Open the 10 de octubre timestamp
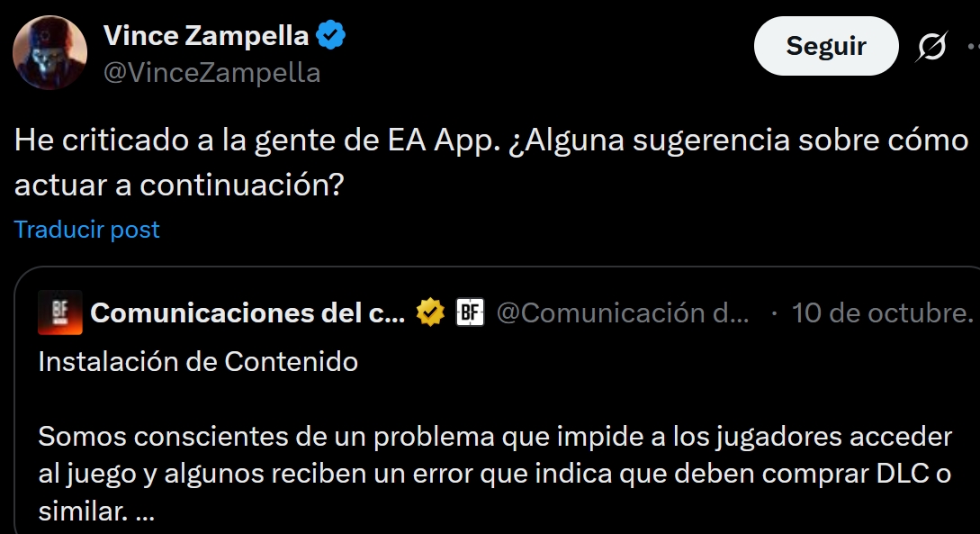The height and width of the screenshot is (534, 980). [x=882, y=312]
